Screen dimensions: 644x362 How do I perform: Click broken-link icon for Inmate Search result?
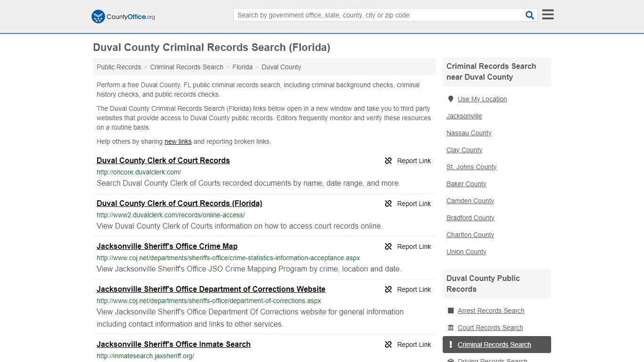pyautogui.click(x=388, y=345)
